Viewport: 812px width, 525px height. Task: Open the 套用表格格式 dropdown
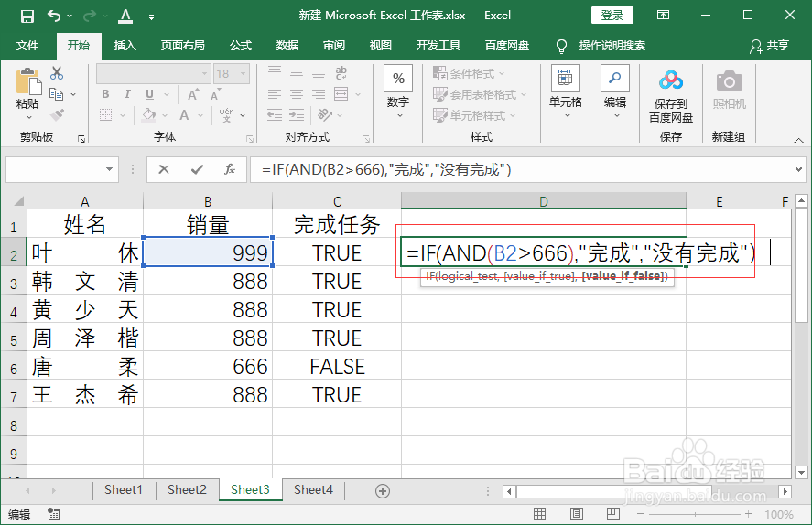point(480,94)
